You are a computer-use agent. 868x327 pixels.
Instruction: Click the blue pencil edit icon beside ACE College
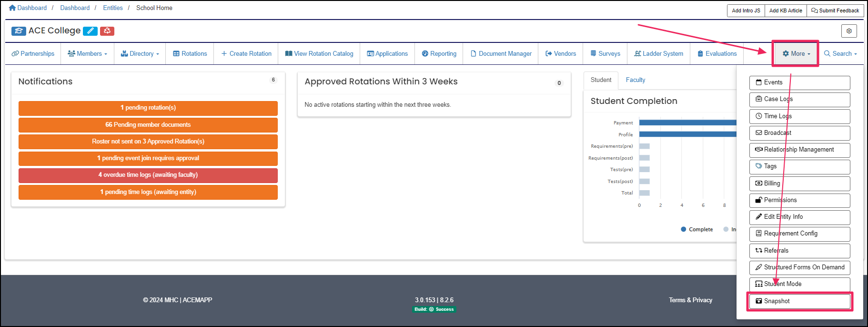click(x=90, y=31)
